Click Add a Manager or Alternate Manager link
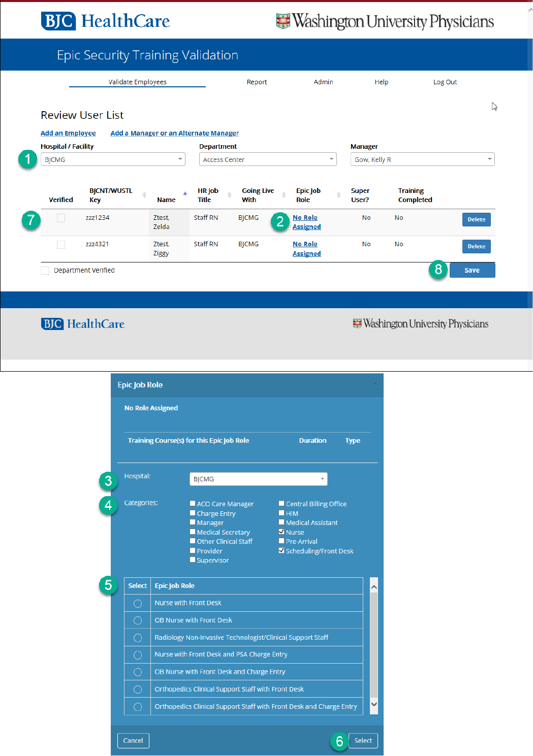This screenshot has width=533, height=756. coord(174,133)
